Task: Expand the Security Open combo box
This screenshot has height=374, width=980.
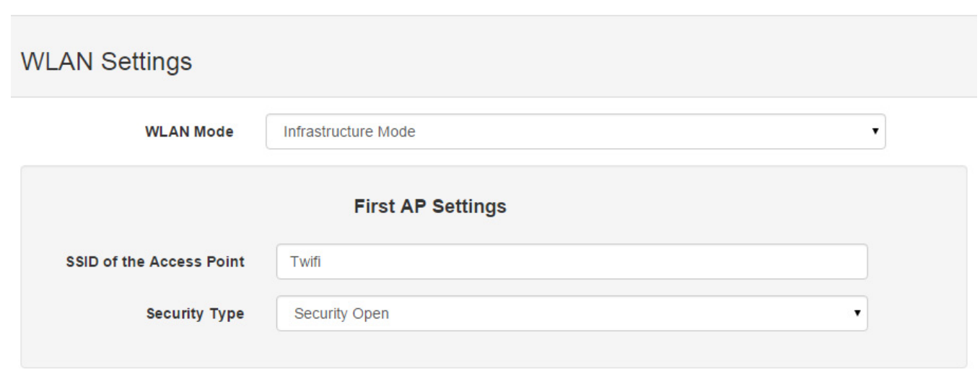Action: (x=572, y=313)
